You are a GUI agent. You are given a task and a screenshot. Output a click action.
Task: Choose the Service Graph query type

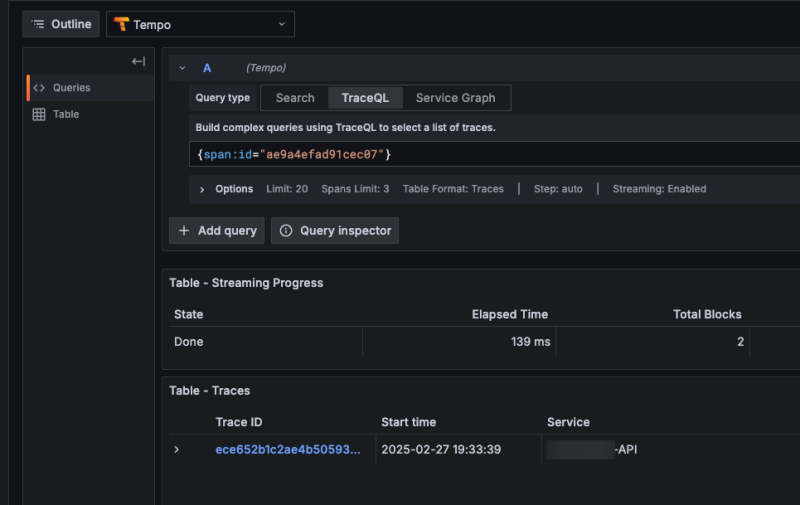pyautogui.click(x=455, y=98)
